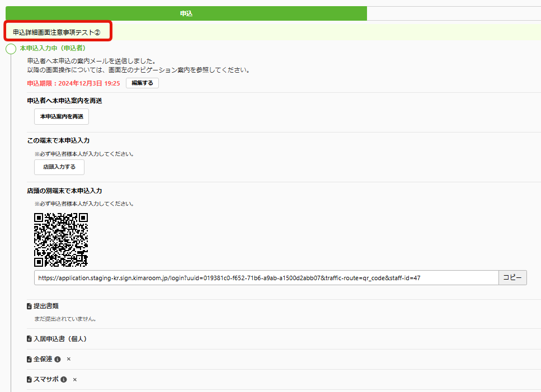541x392 pixels.
Task: Click the 申込期限：2024年12月3日 19:25 text
Action: tap(73, 83)
